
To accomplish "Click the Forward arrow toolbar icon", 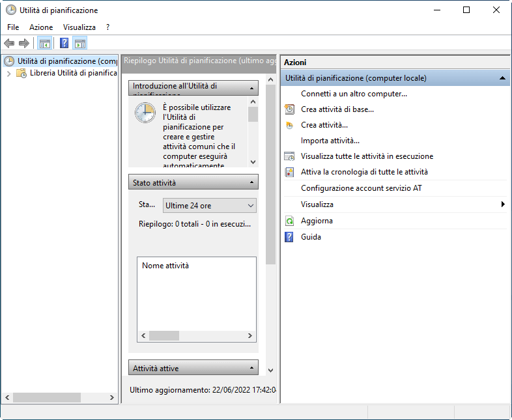I will (x=24, y=44).
